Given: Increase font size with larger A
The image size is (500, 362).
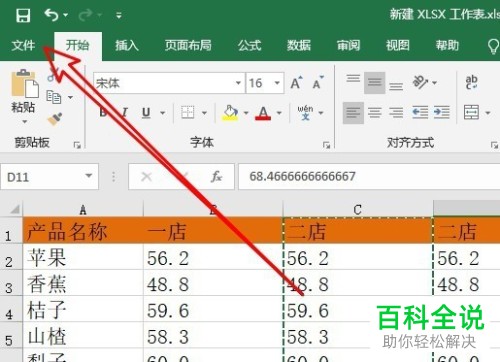Looking at the screenshot, I should [x=296, y=83].
